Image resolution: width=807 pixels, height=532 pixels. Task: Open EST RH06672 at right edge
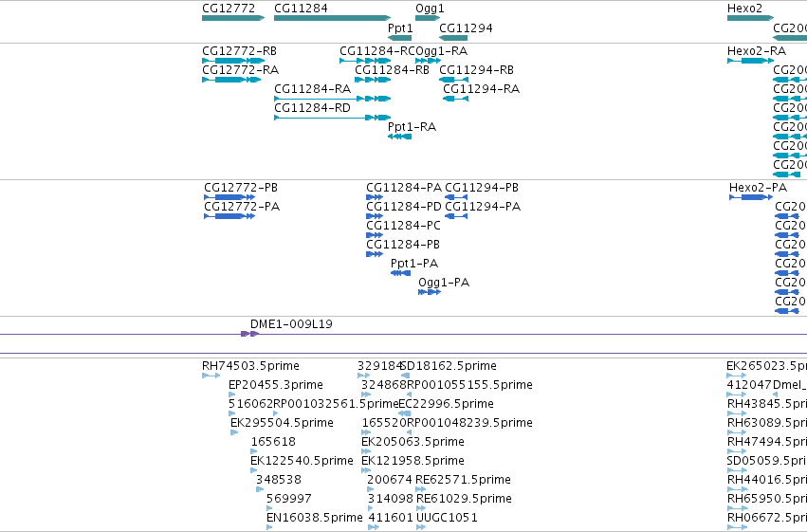pos(737,527)
